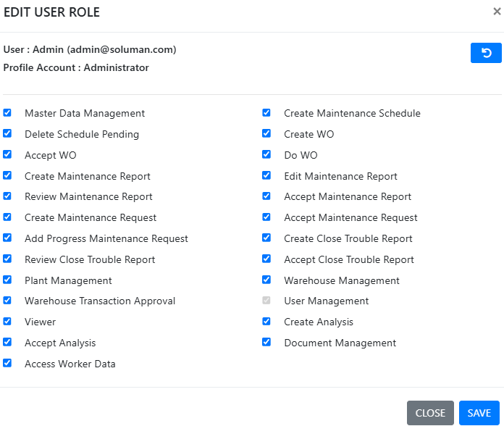
Task: Uncheck Create Maintenance Schedule
Action: [266, 113]
